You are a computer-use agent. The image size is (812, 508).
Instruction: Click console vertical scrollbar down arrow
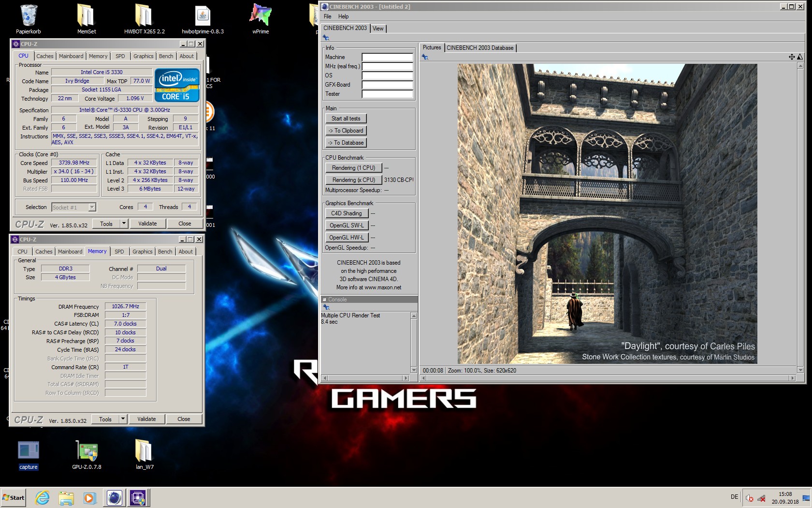(414, 370)
